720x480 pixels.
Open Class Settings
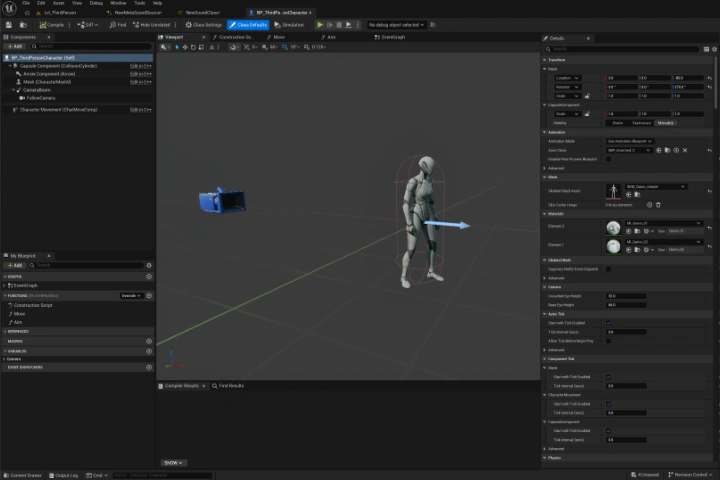203,25
